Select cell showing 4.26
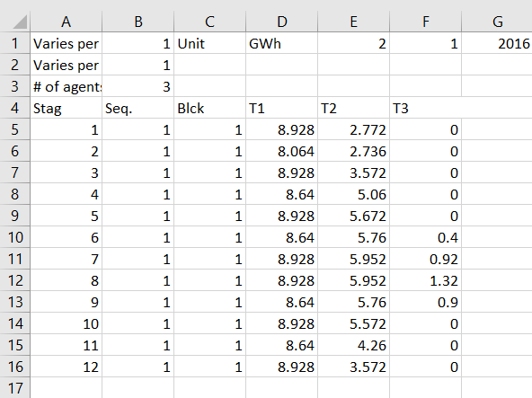Screen dimensions: 532x398 click(x=353, y=345)
